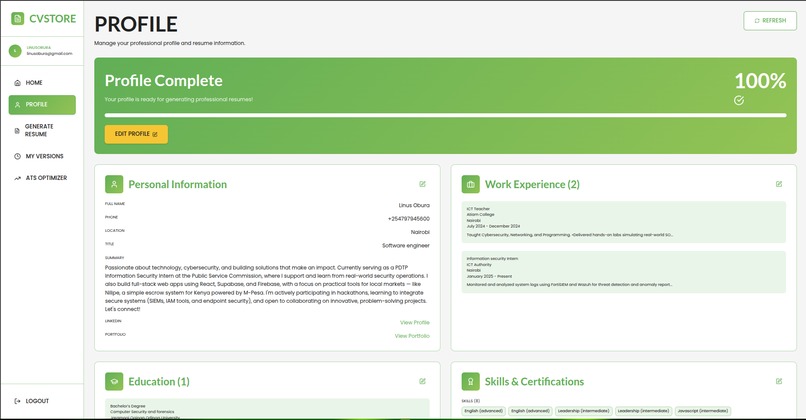This screenshot has width=806, height=420.
Task: Click the Refresh button
Action: tap(770, 21)
